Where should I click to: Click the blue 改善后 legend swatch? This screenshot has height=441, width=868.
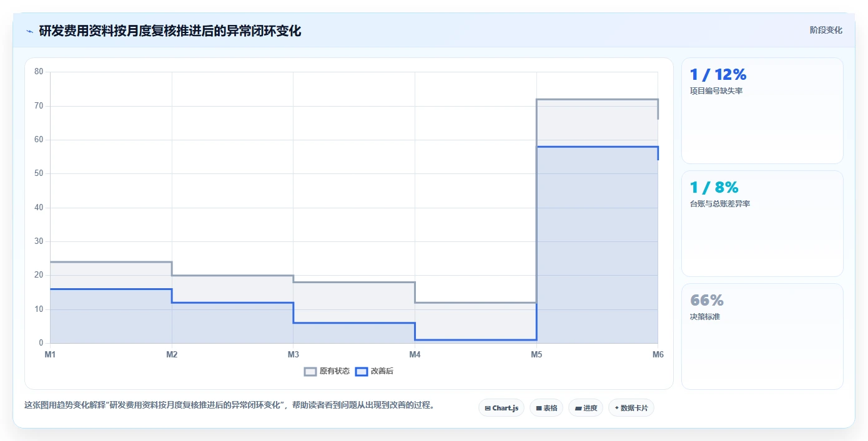tap(362, 371)
